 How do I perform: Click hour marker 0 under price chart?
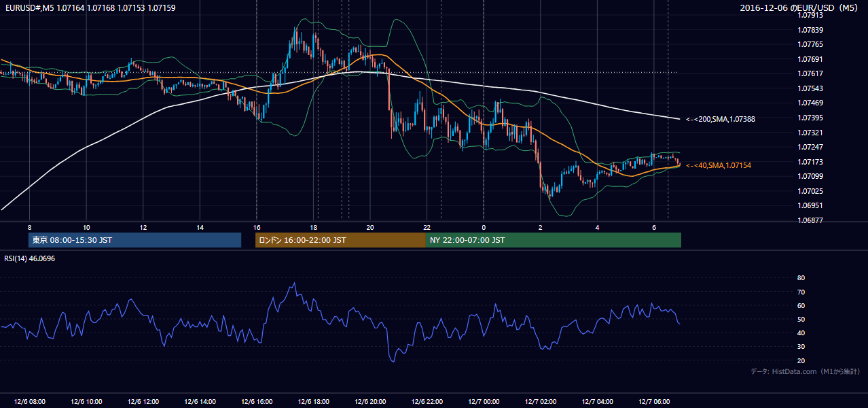[484, 226]
